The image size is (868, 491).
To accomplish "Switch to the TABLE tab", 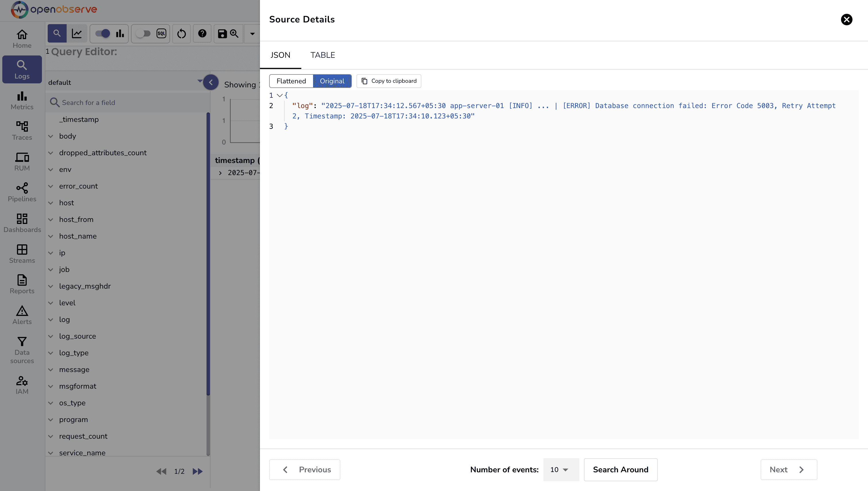I will click(323, 55).
